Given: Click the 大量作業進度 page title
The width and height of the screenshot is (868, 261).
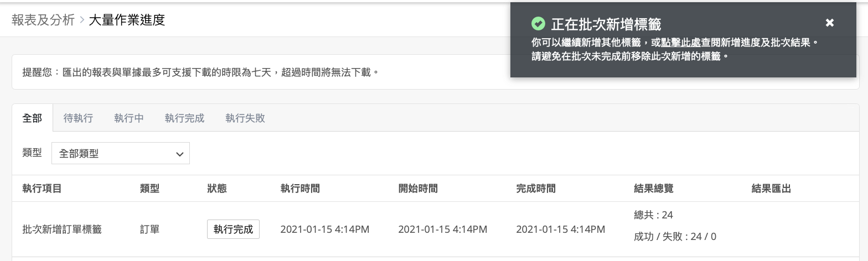Looking at the screenshot, I should click(x=127, y=20).
